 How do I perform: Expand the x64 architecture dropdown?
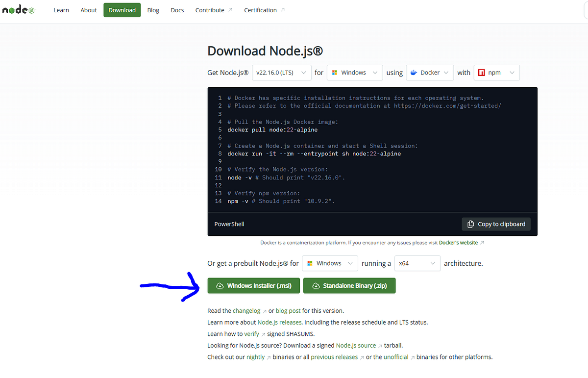[x=417, y=263]
